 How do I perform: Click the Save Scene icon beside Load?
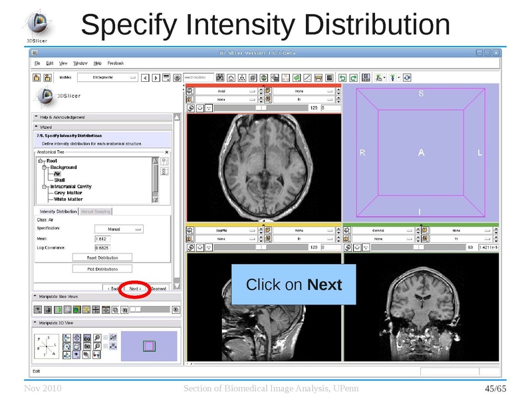47,76
